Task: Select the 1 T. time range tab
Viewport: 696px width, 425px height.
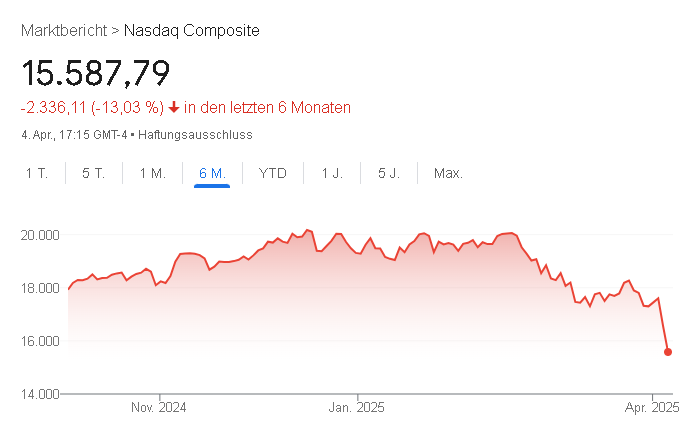Action: click(x=37, y=174)
